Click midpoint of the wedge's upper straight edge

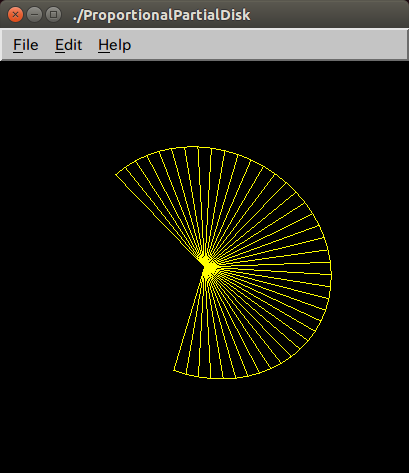[162, 222]
